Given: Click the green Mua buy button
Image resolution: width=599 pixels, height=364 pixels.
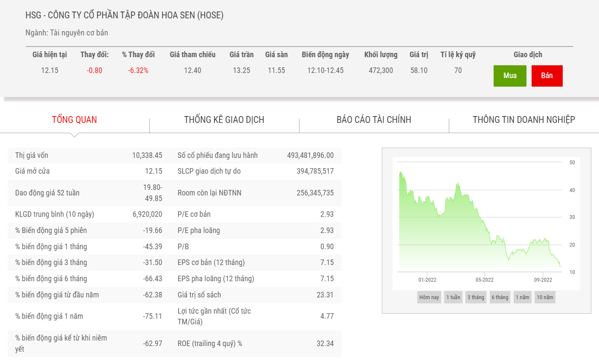Looking at the screenshot, I should click(x=510, y=76).
